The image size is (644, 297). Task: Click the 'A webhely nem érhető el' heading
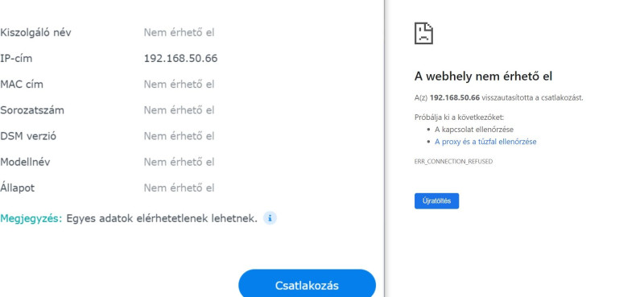(x=484, y=76)
